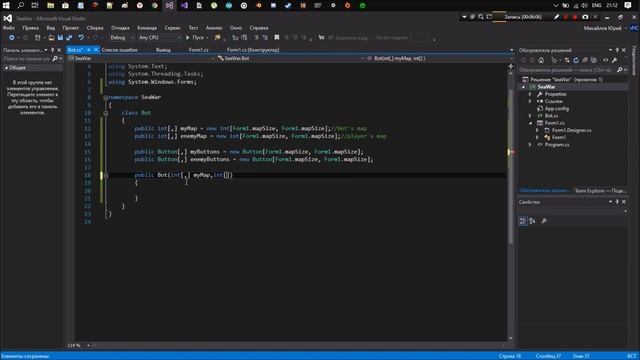This screenshot has height=360, width=640.
Task: Click the pencil icon in the recorder bar
Action: click(556, 17)
